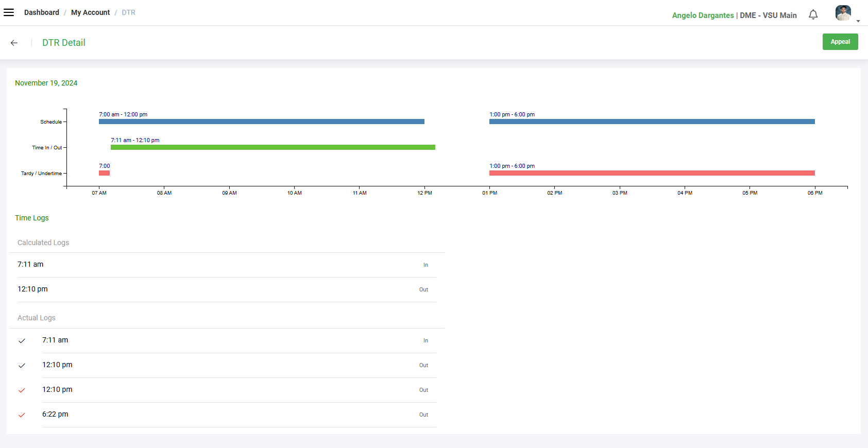Go to Dashboard breadcrumb
868x448 pixels.
42,12
